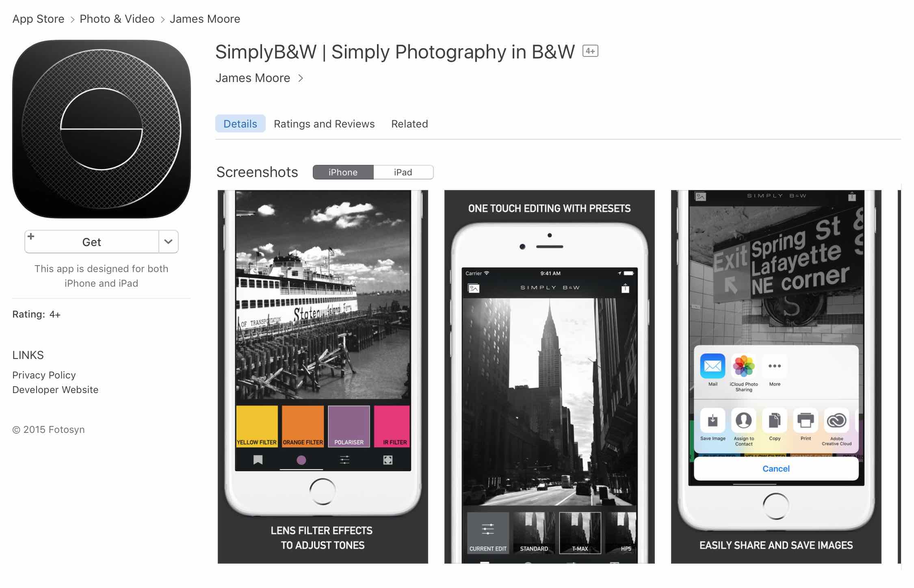The width and height of the screenshot is (914, 588).
Task: Click the Privacy Policy link
Action: click(x=44, y=375)
